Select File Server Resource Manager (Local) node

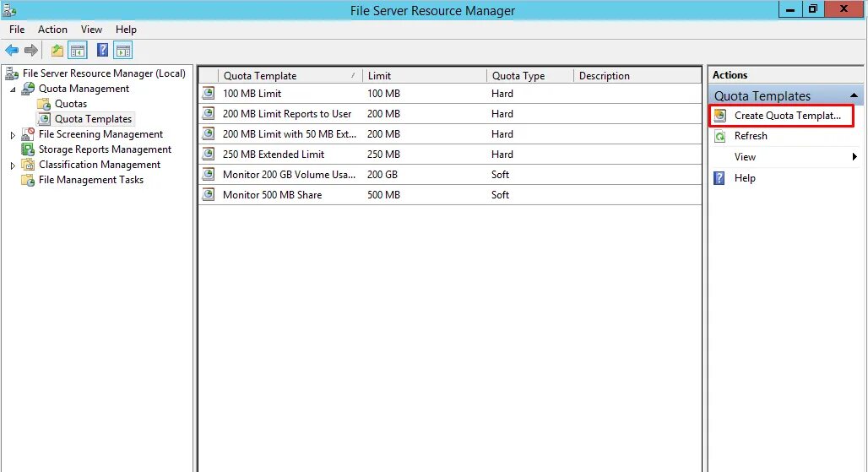click(x=104, y=73)
